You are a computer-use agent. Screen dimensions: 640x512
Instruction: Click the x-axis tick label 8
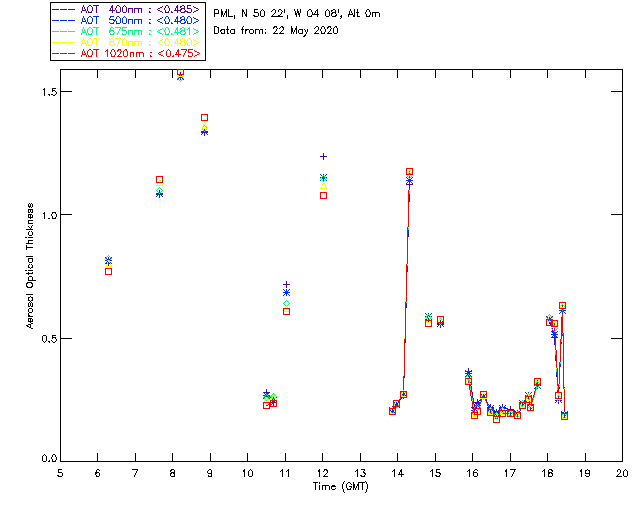173,473
